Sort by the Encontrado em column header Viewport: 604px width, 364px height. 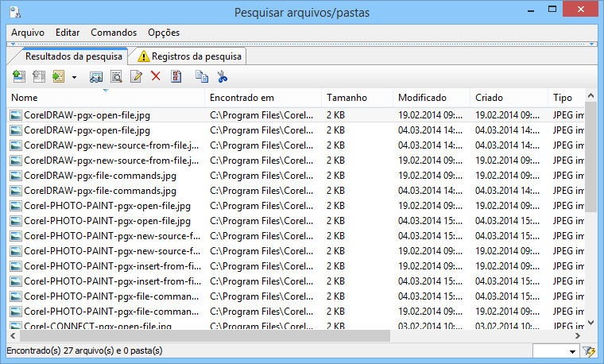[263, 98]
